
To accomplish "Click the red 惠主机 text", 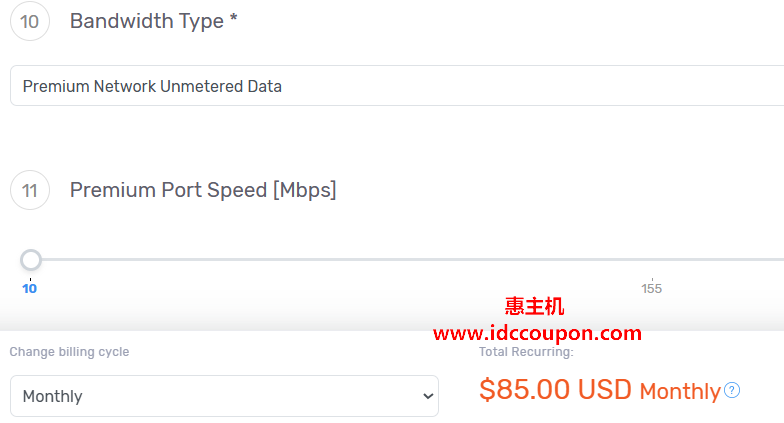I will (x=535, y=307).
